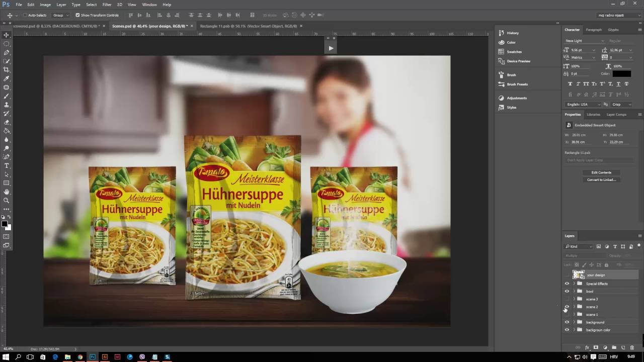The image size is (644, 362).
Task: Open the Adjustments panel
Action: [516, 98]
